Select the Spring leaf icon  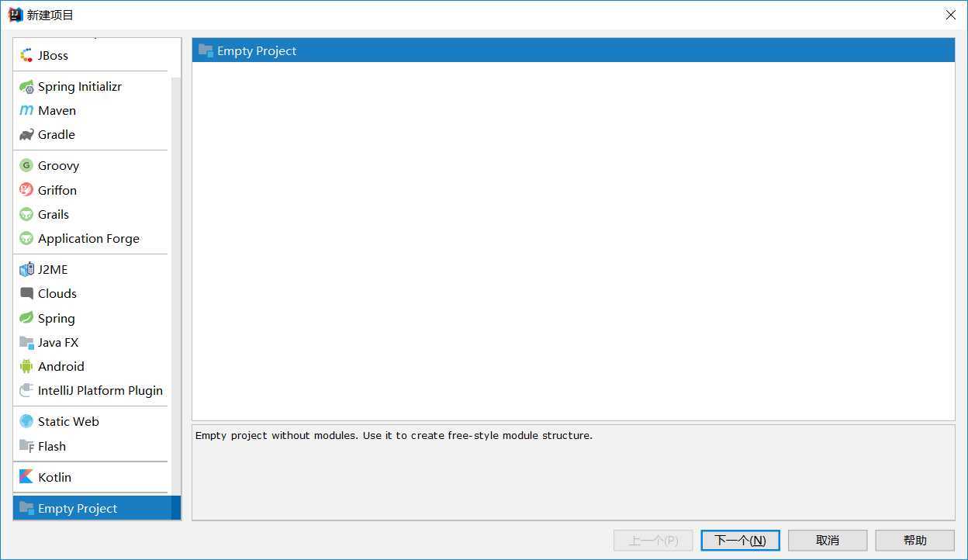coord(26,318)
